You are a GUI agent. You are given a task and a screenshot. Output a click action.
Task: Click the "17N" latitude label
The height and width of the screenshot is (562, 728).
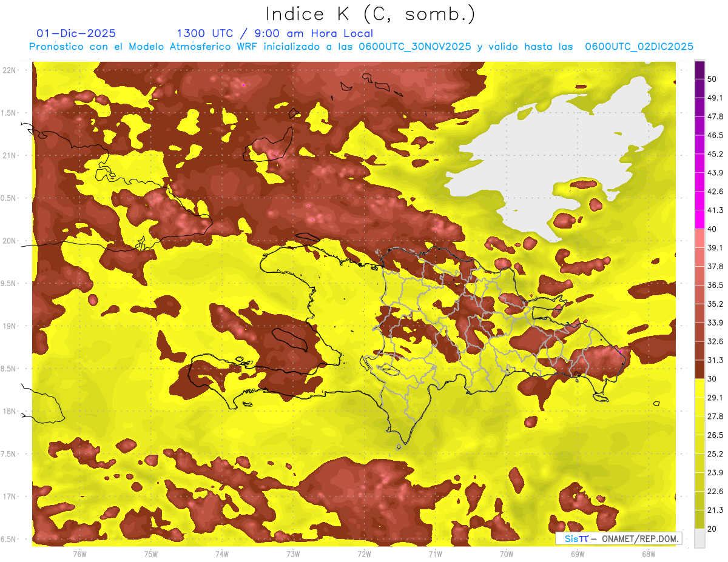point(10,497)
